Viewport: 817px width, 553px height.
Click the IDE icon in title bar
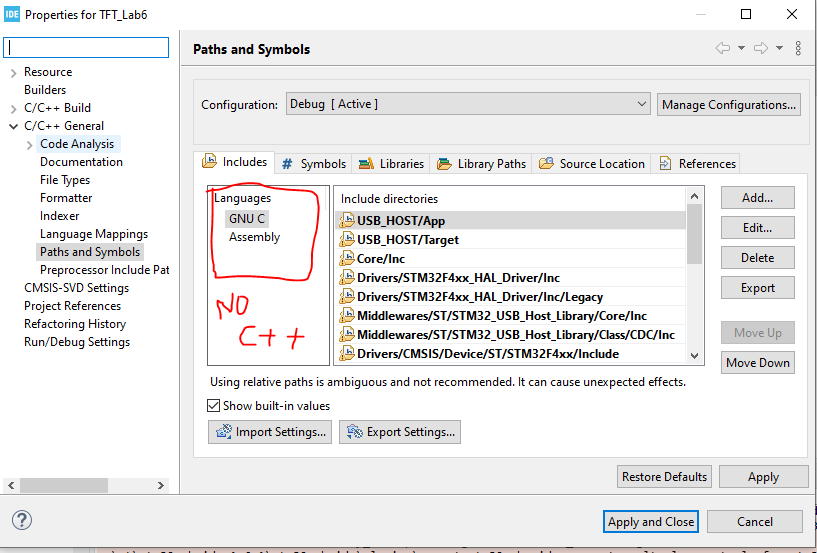11,14
